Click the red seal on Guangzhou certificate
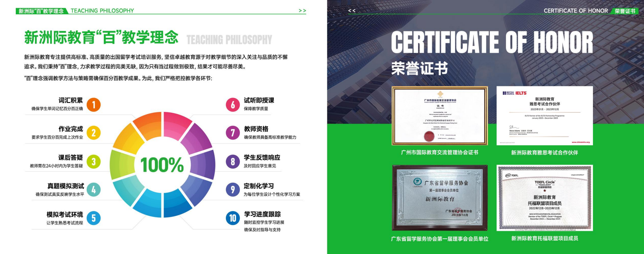This screenshot has height=254, width=644. click(x=429, y=137)
